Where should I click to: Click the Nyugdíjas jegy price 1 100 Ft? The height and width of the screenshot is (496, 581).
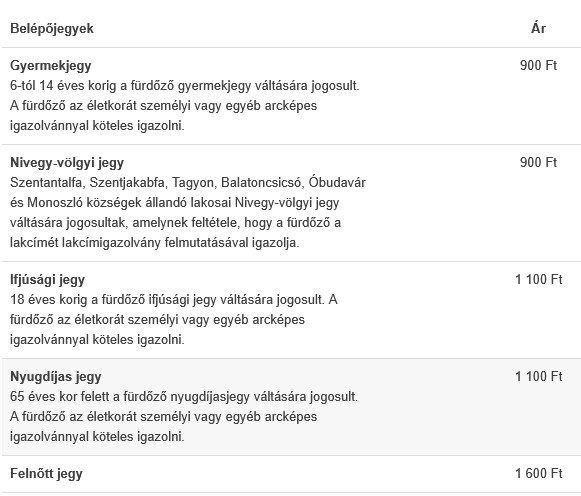coord(538,377)
